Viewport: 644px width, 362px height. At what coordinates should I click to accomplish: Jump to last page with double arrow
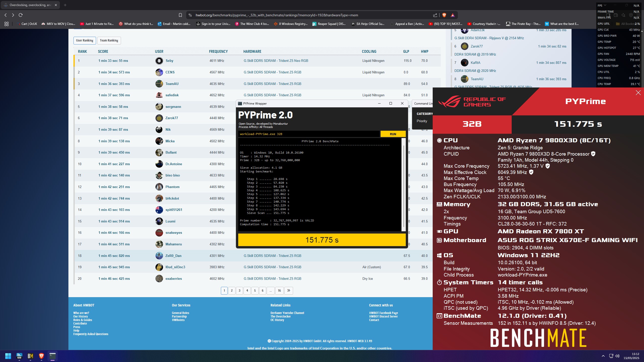click(289, 291)
